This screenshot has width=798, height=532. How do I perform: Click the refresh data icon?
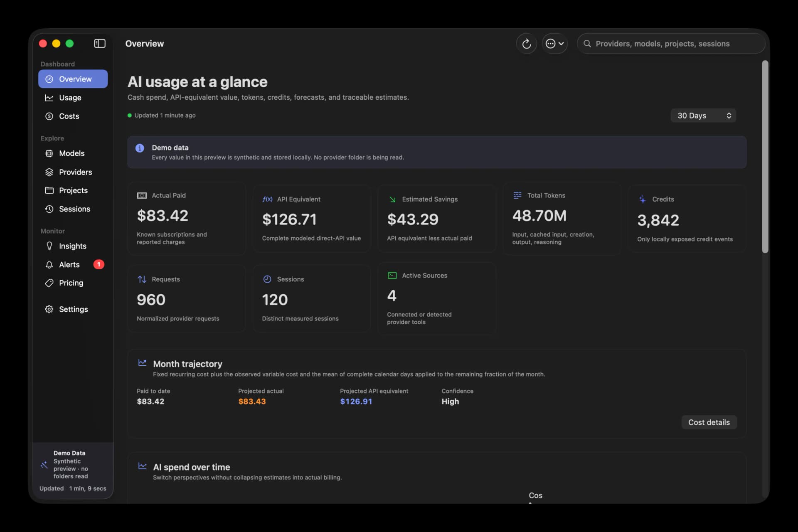[526, 44]
